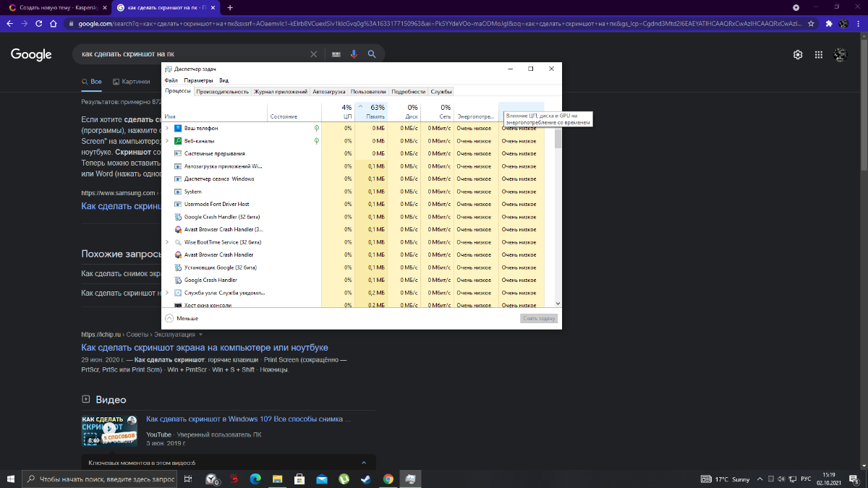Open uTorrent icon in the taskbar
The width and height of the screenshot is (868, 488).
[x=344, y=479]
